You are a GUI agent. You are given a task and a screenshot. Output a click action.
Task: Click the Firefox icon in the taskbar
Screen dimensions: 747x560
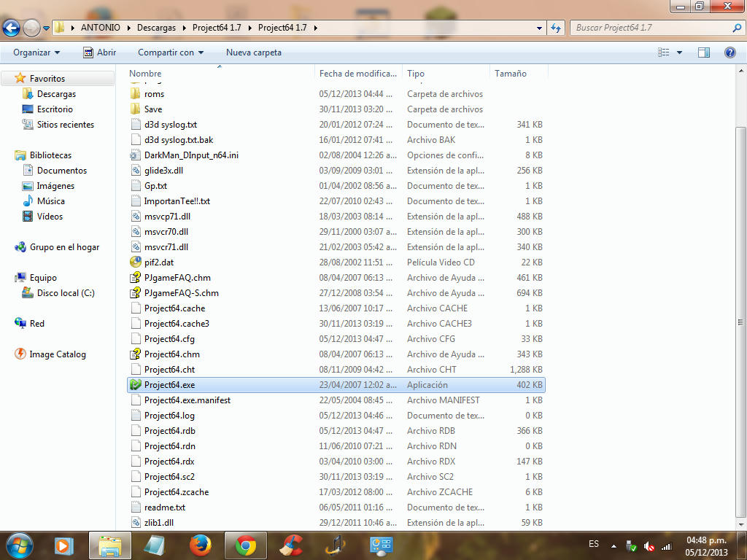click(200, 545)
